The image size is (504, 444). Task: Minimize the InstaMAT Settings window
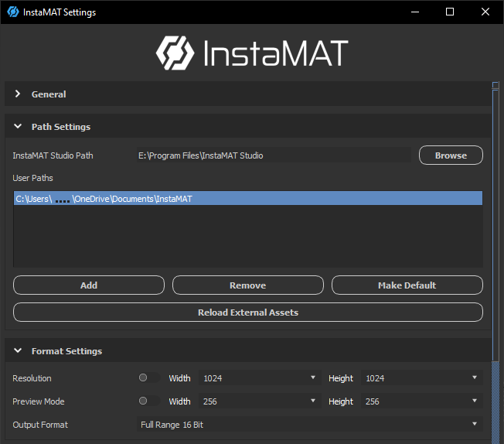[x=415, y=12]
